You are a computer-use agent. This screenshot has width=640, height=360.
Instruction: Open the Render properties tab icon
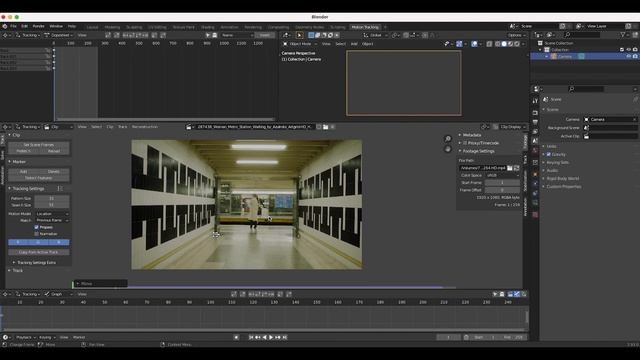[x=535, y=113]
